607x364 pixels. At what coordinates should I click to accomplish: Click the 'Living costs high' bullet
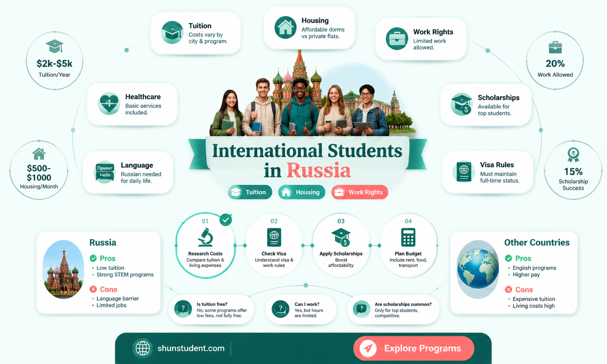[x=534, y=306]
